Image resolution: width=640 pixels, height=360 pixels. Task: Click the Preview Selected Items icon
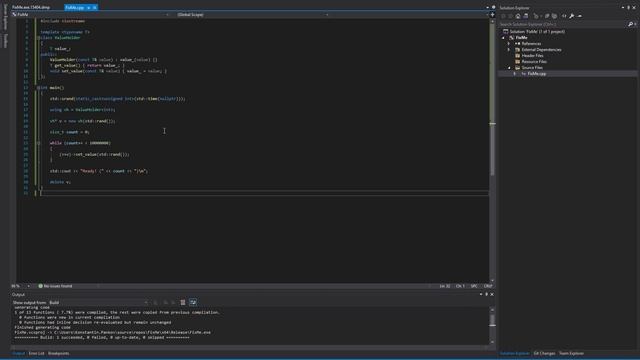[x=580, y=16]
